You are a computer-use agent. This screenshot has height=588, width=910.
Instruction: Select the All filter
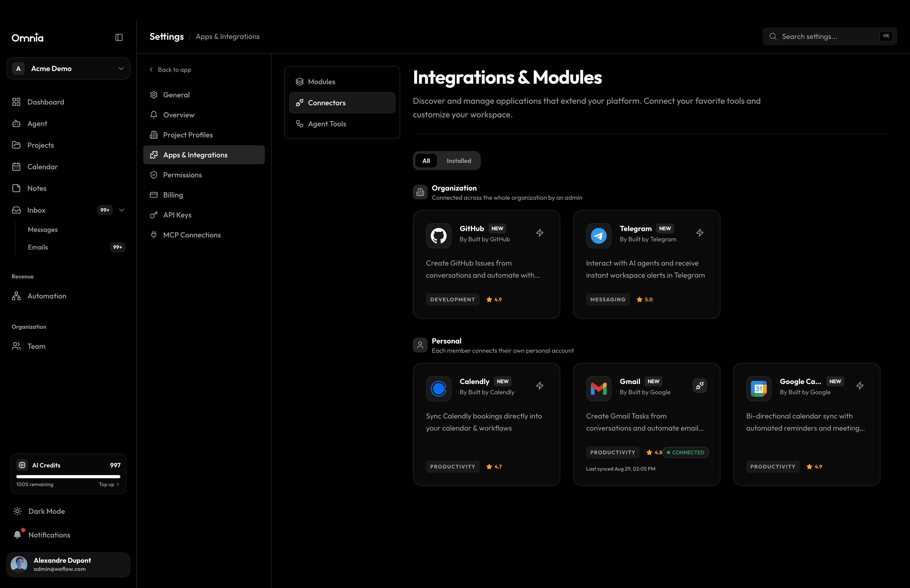pyautogui.click(x=426, y=161)
